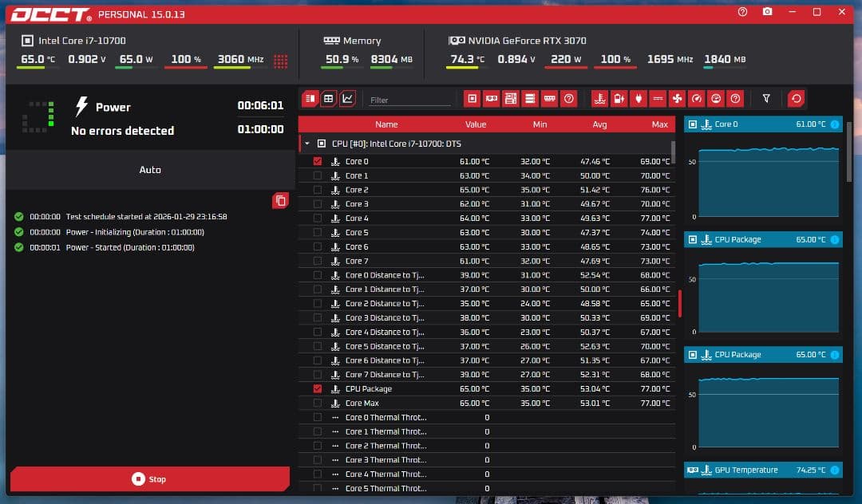Click the funnel filter icon
The height and width of the screenshot is (504, 862).
tap(766, 99)
